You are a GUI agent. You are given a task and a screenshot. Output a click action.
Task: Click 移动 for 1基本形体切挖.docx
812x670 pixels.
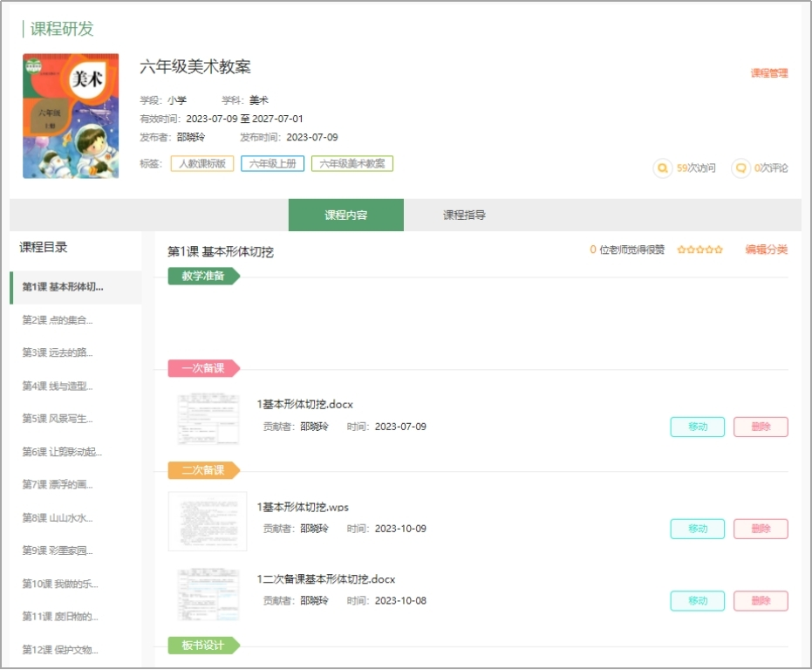tap(697, 427)
